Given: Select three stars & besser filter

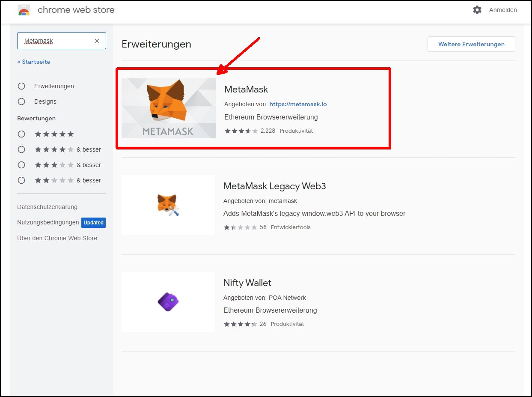Looking at the screenshot, I should (x=21, y=165).
